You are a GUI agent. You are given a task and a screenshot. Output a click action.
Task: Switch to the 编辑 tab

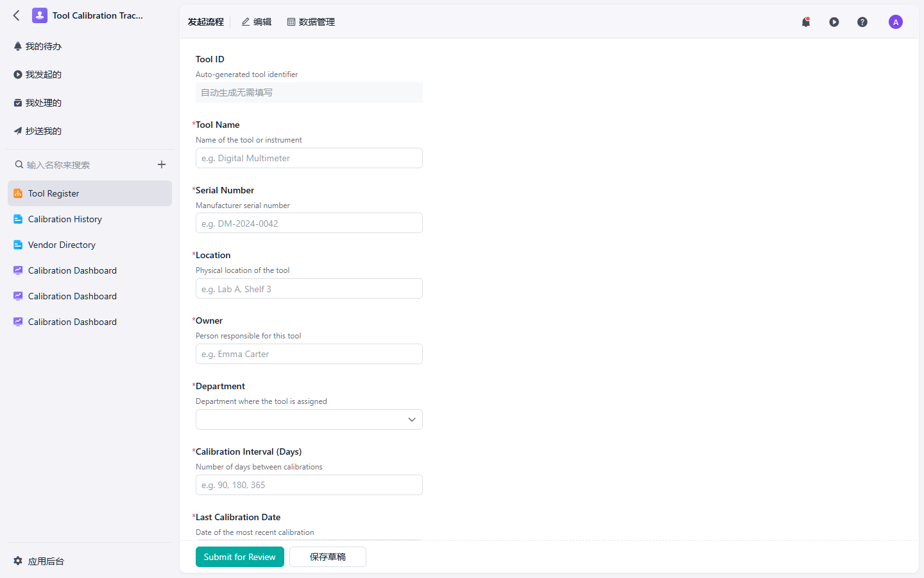[x=256, y=22]
